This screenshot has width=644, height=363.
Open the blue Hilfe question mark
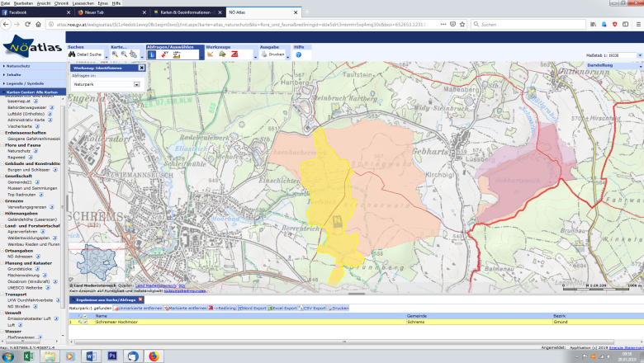click(299, 54)
